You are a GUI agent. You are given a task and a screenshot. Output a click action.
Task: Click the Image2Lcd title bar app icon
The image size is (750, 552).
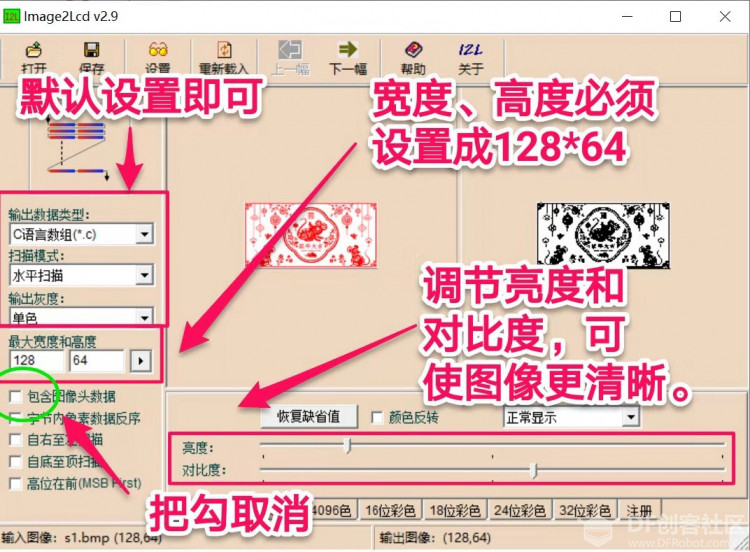pos(11,16)
